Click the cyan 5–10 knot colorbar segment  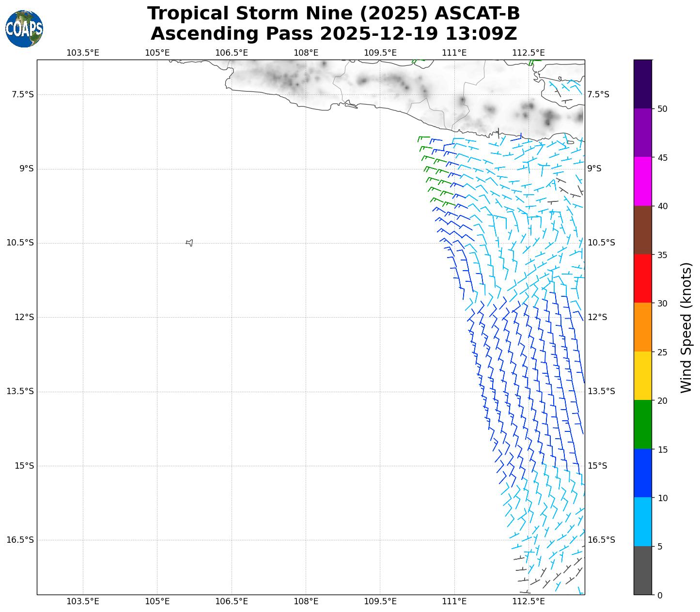(x=643, y=522)
